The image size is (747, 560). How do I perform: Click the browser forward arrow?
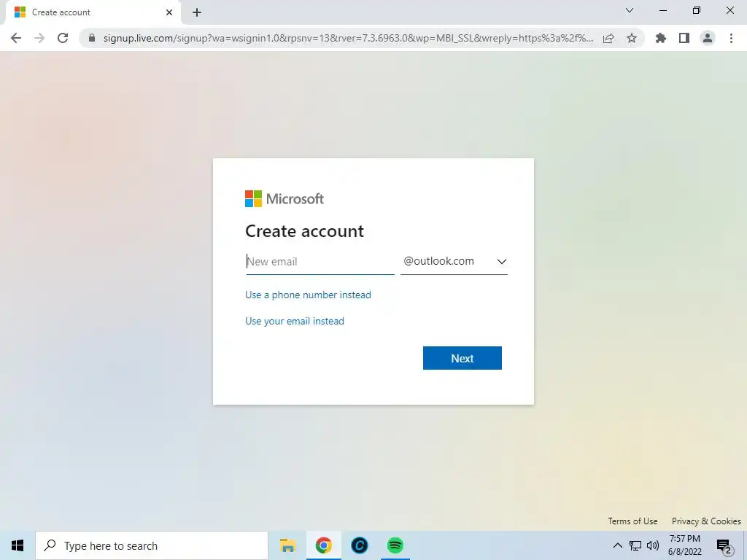click(x=39, y=38)
